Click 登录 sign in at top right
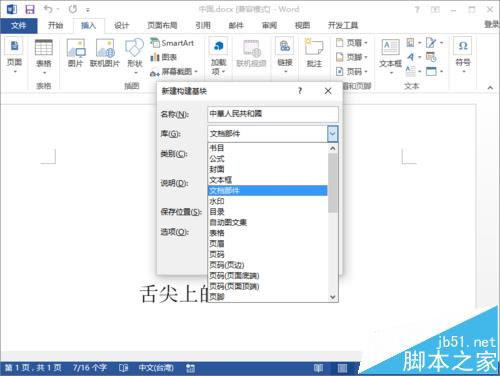The height and width of the screenshot is (376, 500). (x=492, y=24)
